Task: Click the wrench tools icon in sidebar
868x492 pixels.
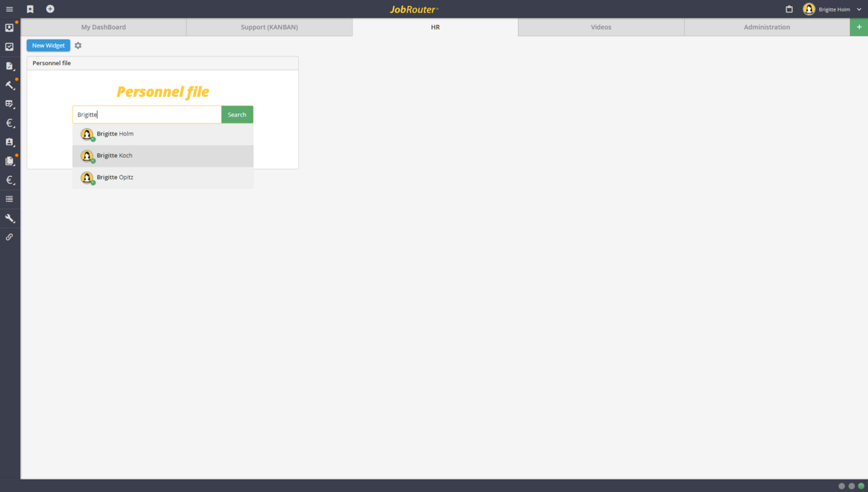Action: coord(9,218)
